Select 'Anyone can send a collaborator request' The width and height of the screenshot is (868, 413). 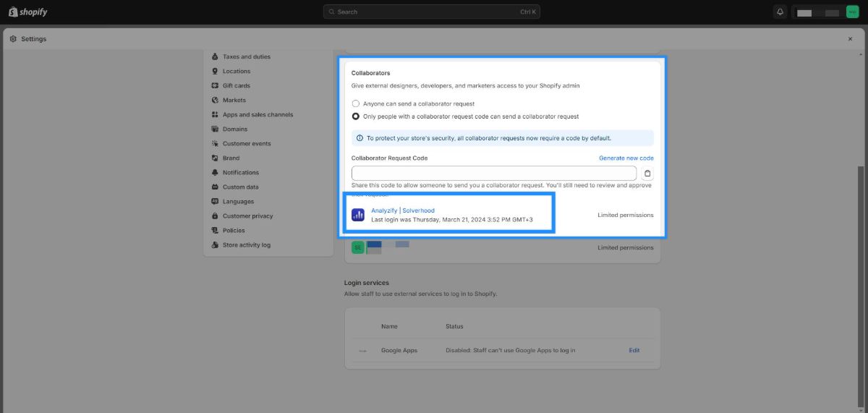[x=356, y=104]
